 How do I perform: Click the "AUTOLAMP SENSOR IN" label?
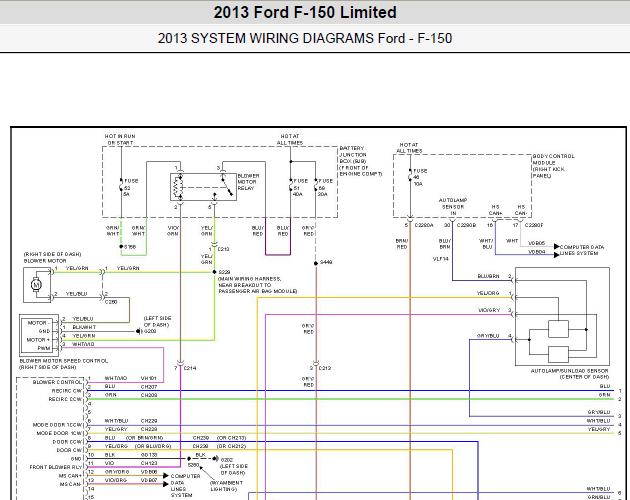click(x=453, y=207)
